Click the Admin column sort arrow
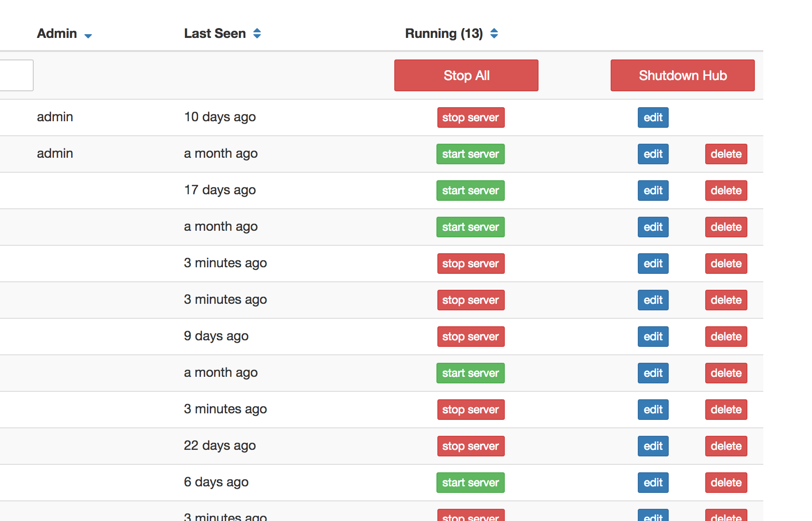This screenshot has width=812, height=521. coord(88,36)
